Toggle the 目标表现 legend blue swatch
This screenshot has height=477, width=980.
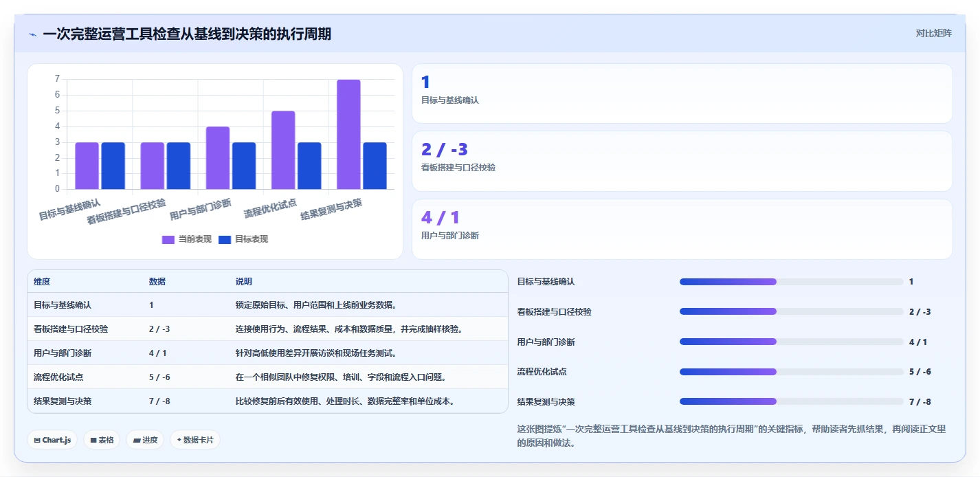click(x=225, y=239)
